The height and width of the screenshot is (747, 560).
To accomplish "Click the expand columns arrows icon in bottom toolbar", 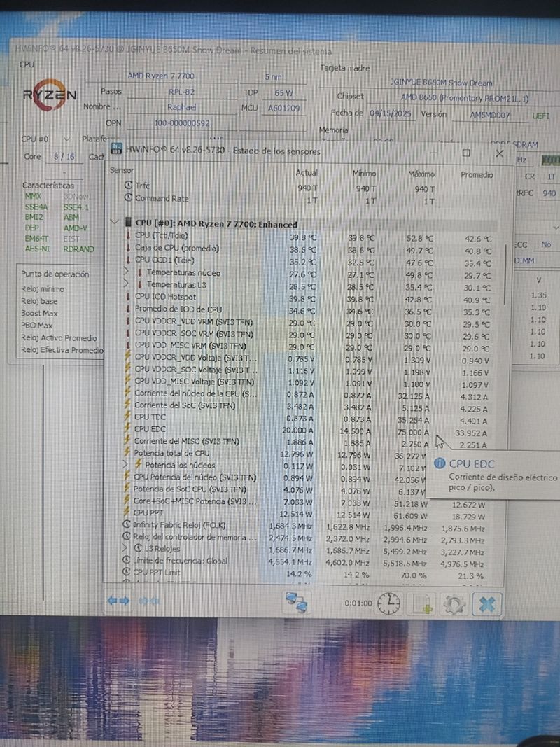I will click(118, 601).
